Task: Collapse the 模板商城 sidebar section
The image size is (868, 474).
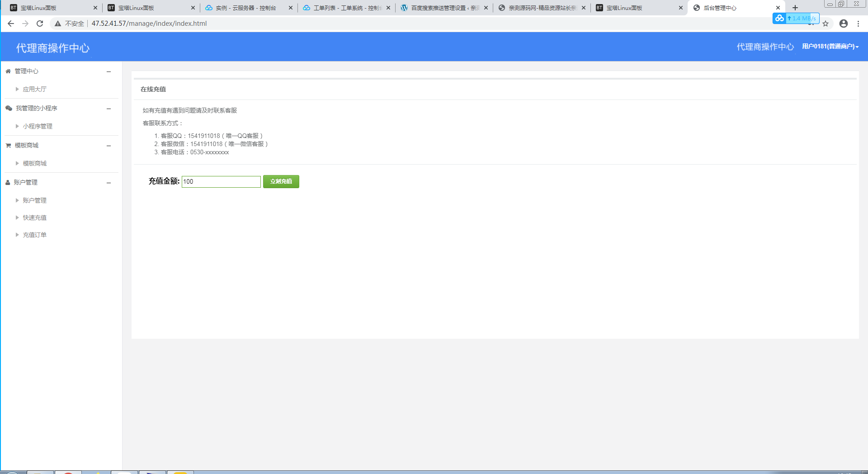Action: tap(108, 146)
